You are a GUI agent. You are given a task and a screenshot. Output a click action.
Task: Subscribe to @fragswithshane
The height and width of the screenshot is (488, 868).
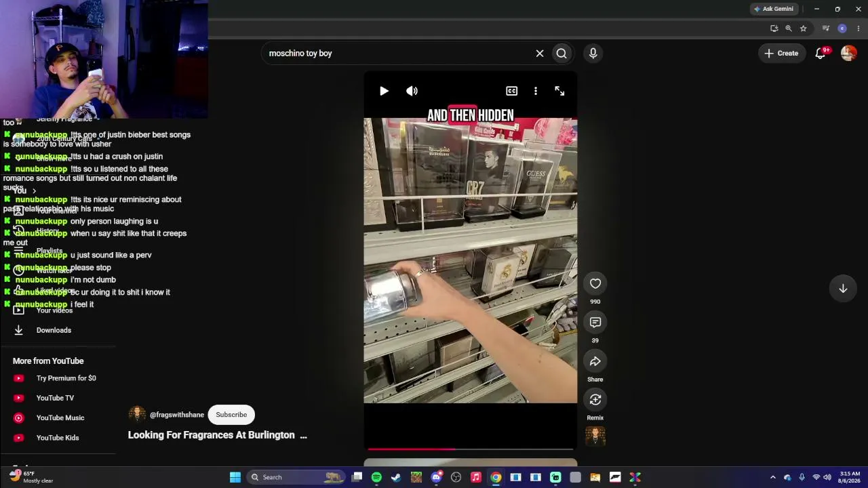[231, 415]
